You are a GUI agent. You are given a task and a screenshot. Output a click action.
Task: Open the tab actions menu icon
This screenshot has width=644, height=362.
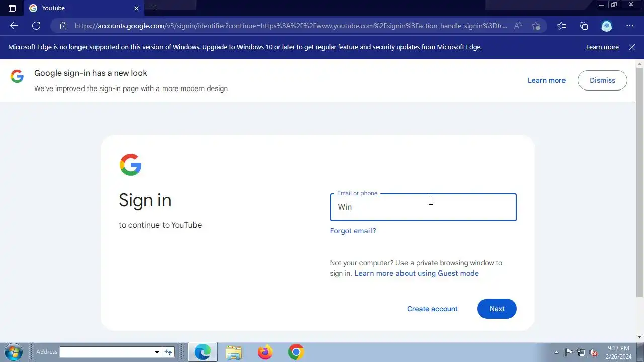(x=12, y=8)
